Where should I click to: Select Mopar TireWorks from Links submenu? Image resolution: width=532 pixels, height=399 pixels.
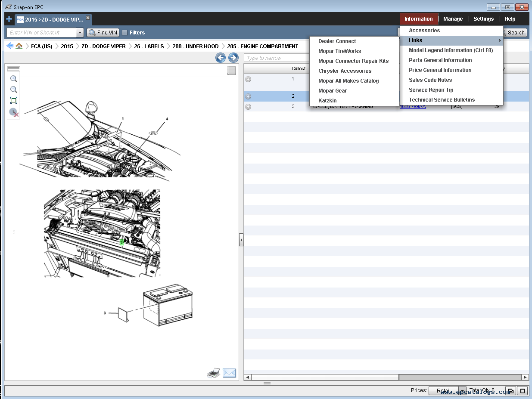pos(339,51)
